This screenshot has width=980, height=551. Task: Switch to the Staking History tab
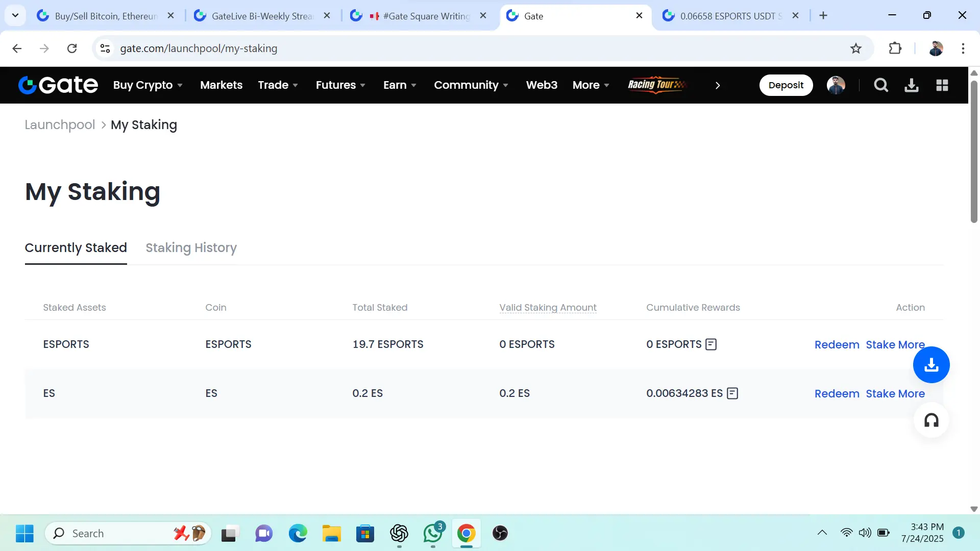coord(191,248)
